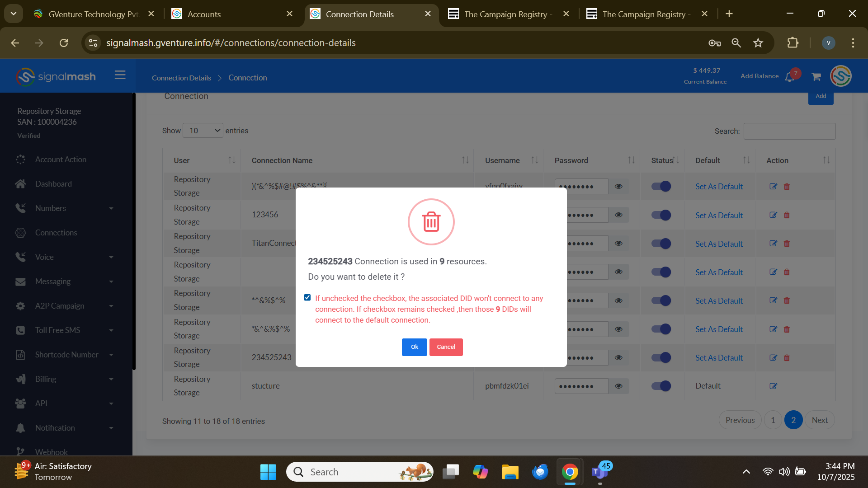Click delete trash icon in 123456 row

pos(787,215)
